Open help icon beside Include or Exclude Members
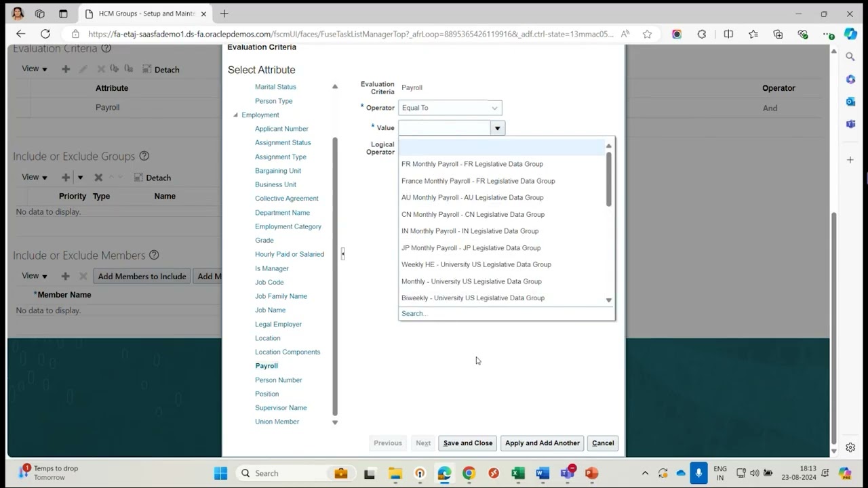The height and width of the screenshot is (488, 868). click(x=154, y=255)
